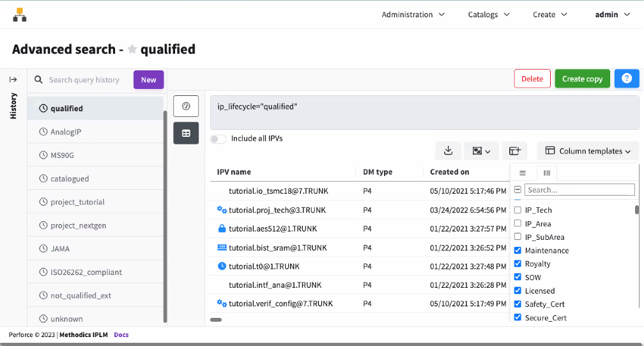Open the Catalogs menu
Viewport: 644px width, 346px height.
click(x=489, y=15)
